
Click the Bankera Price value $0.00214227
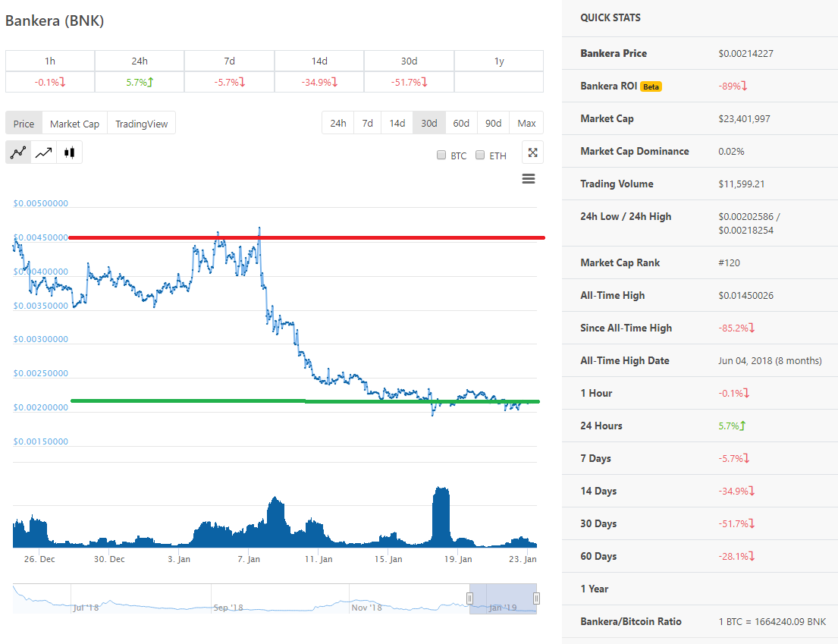pyautogui.click(x=745, y=53)
